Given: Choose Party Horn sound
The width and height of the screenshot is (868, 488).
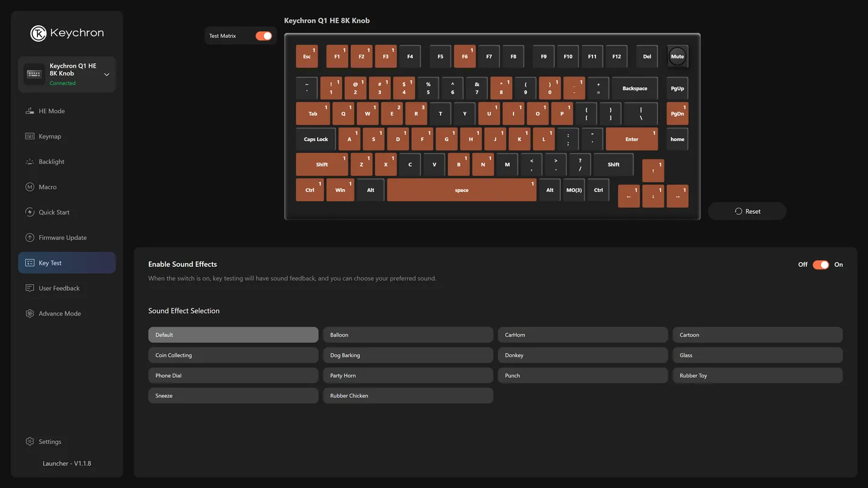Looking at the screenshot, I should [408, 375].
